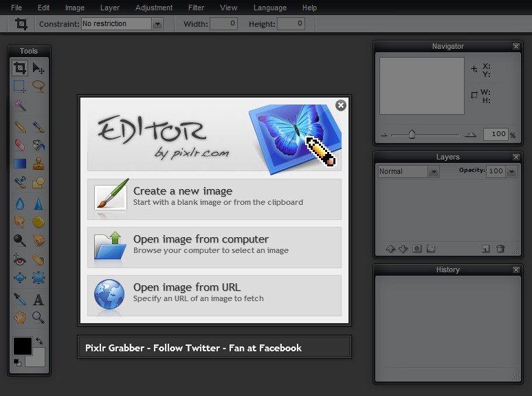Open the Follow Twitter link

pyautogui.click(x=186, y=348)
